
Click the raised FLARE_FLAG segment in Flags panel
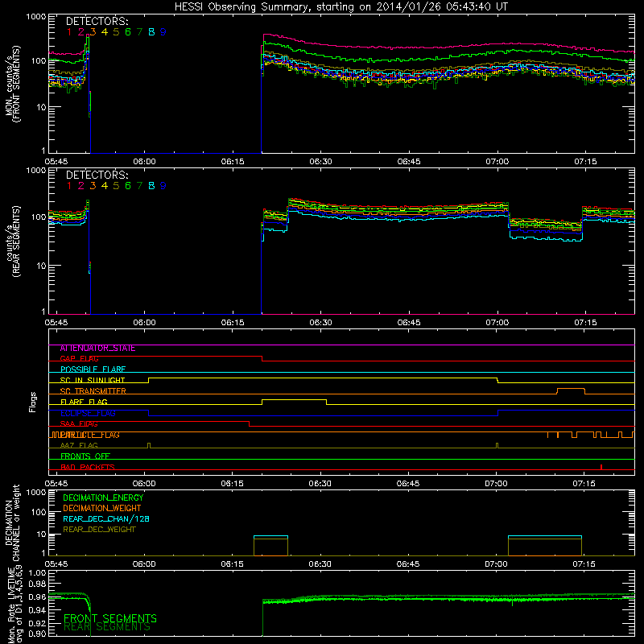[294, 399]
